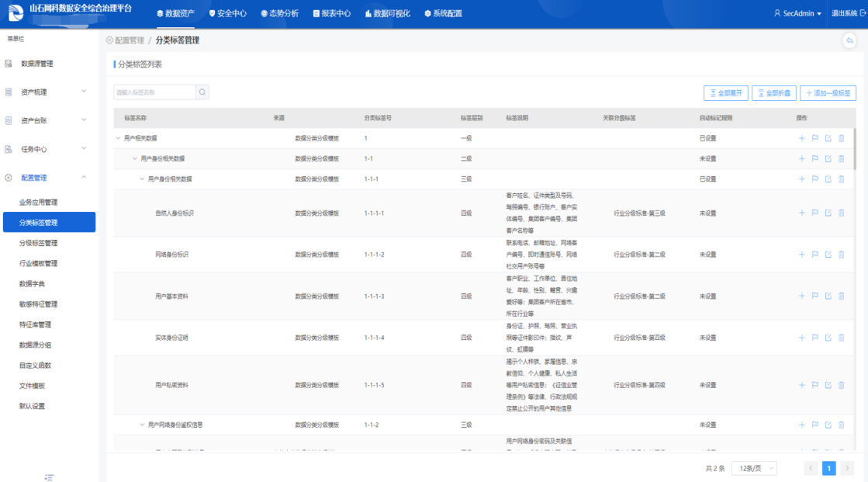Click the add child icon for row 1-1

[x=801, y=158]
